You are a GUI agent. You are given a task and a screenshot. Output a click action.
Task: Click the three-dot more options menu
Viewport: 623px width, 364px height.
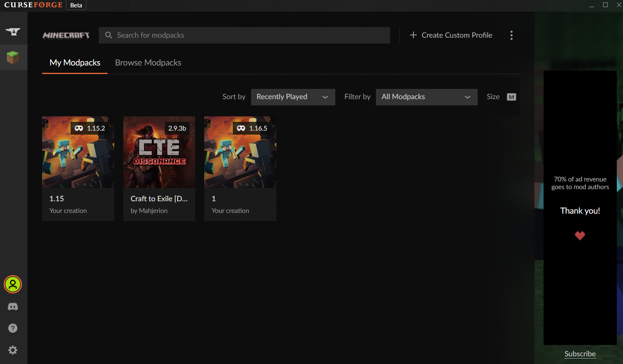pos(511,35)
